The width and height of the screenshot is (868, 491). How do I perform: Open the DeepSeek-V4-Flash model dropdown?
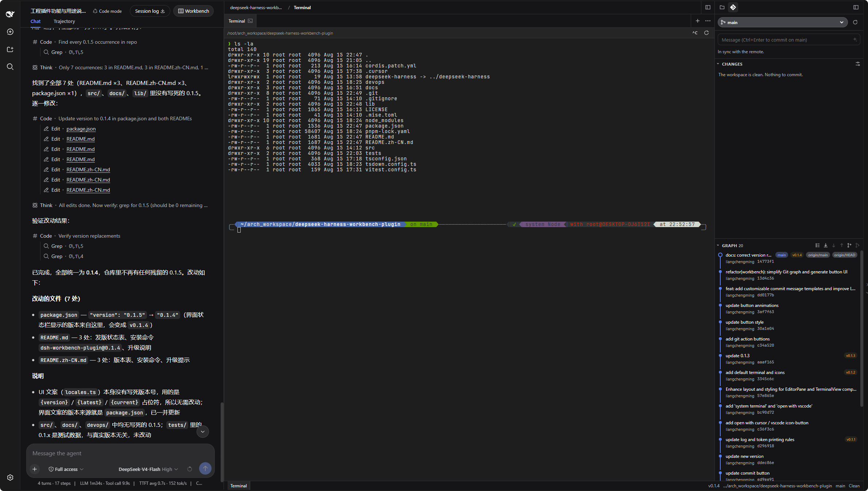click(148, 469)
